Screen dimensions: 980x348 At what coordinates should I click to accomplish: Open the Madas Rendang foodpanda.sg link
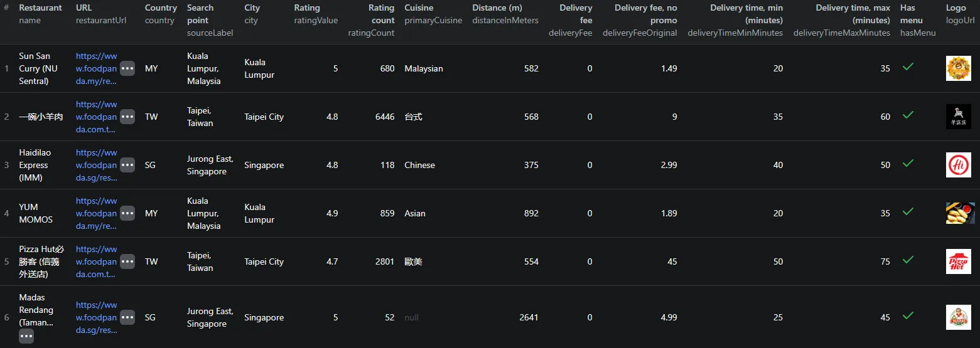click(x=97, y=317)
